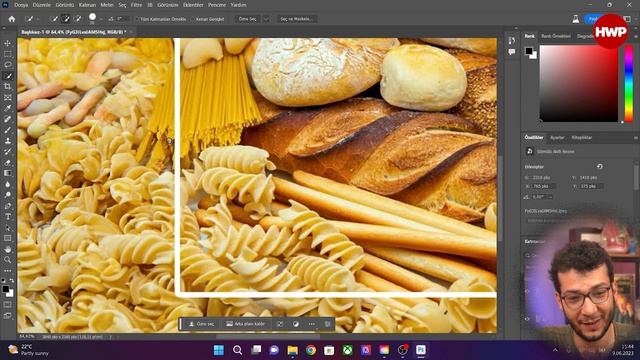Select the Eraser tool
This screenshot has height=360, width=640.
pyautogui.click(x=8, y=162)
